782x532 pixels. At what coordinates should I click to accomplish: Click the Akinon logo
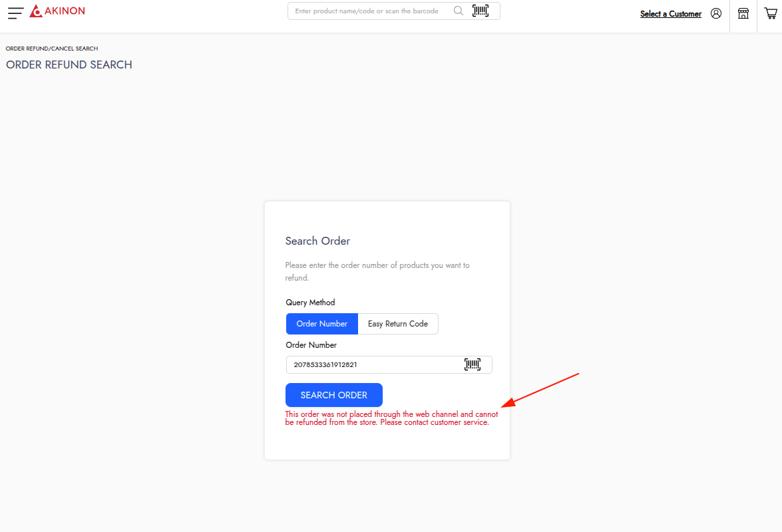click(57, 11)
